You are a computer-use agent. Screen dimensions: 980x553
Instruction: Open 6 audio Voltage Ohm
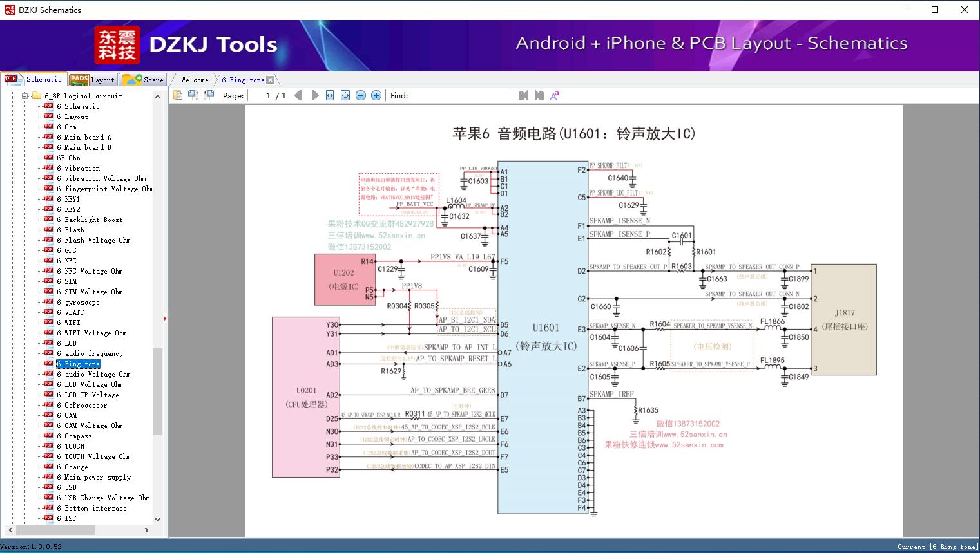coord(93,374)
